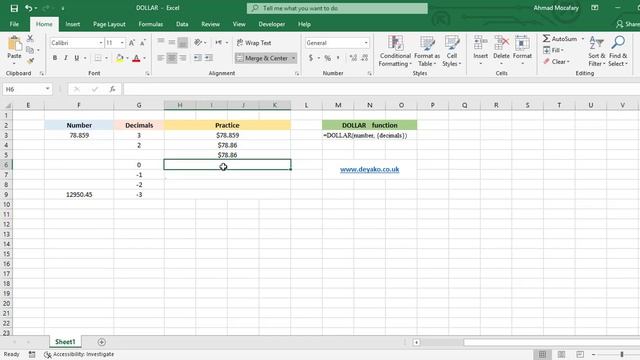This screenshot has height=360, width=640.
Task: Click Merge & Center button
Action: 262,58
